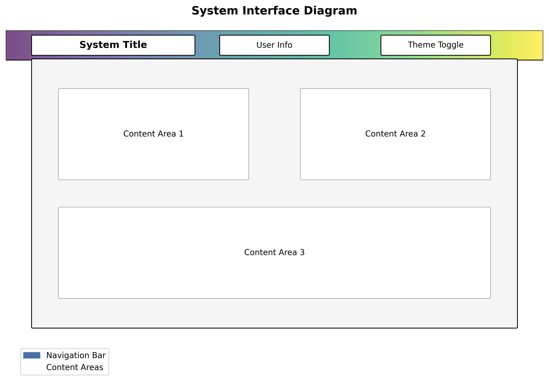This screenshot has height=392, width=549.
Task: Open the User Info box
Action: [x=274, y=45]
